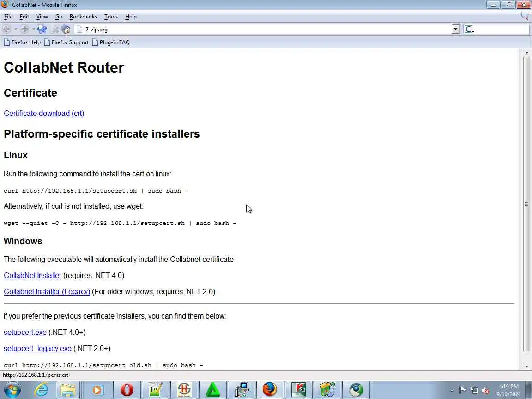
Task: Switch to the Firefox taskbar icon
Action: point(270,390)
